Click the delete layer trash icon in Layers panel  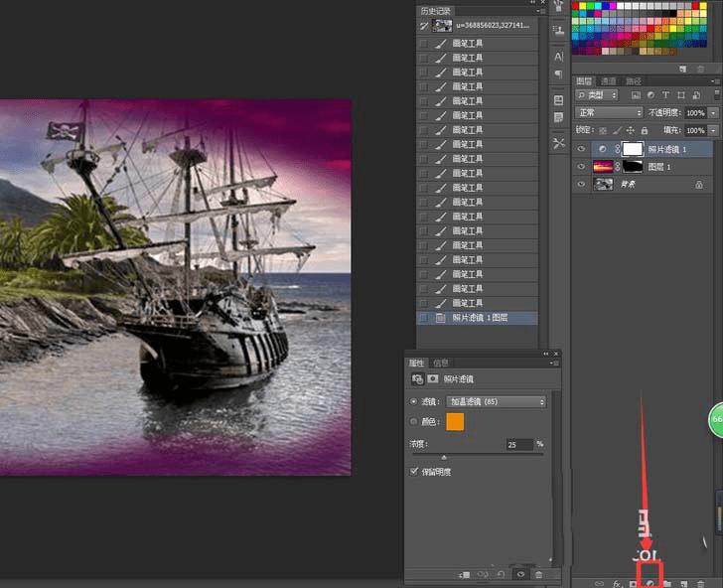coord(700,583)
